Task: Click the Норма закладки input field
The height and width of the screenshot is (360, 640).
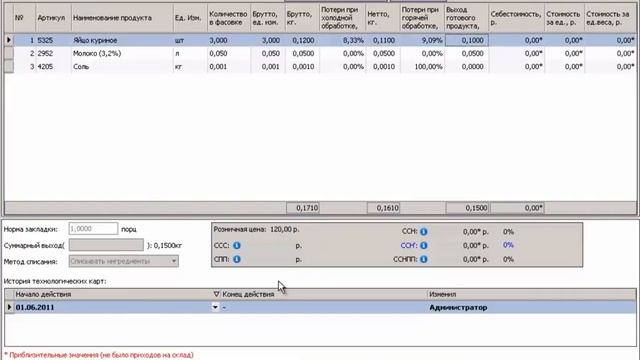Action: [93, 229]
